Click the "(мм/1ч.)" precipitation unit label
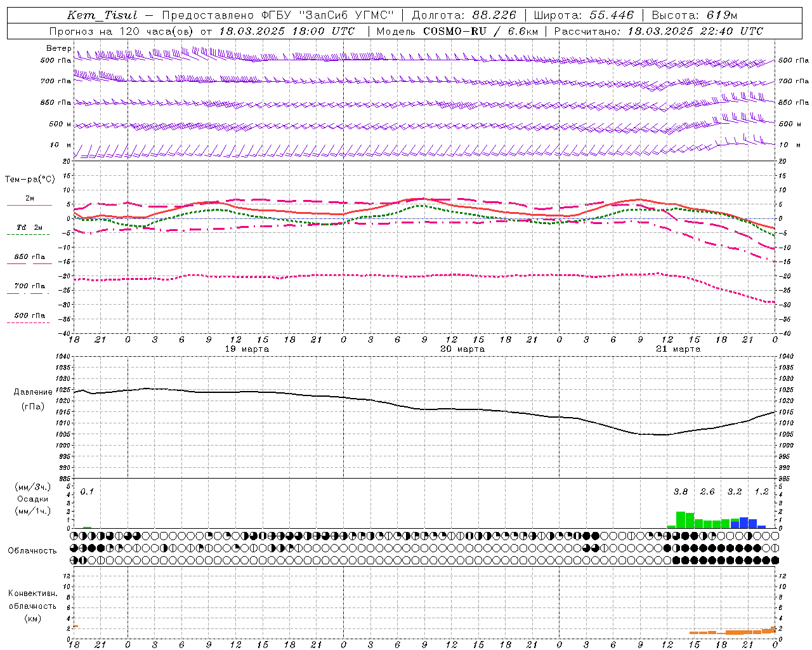Image resolution: width=812 pixels, height=650 pixels. (33, 511)
